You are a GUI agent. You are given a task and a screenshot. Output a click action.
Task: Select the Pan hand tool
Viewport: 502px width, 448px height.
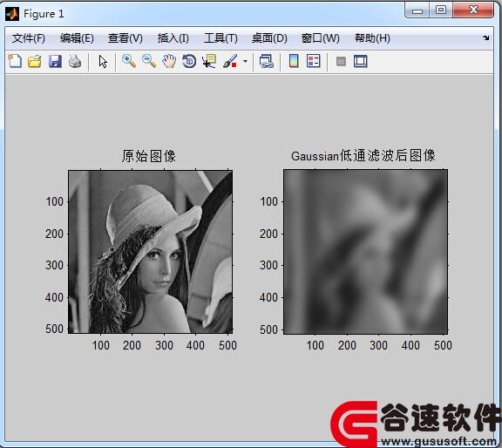click(x=169, y=61)
